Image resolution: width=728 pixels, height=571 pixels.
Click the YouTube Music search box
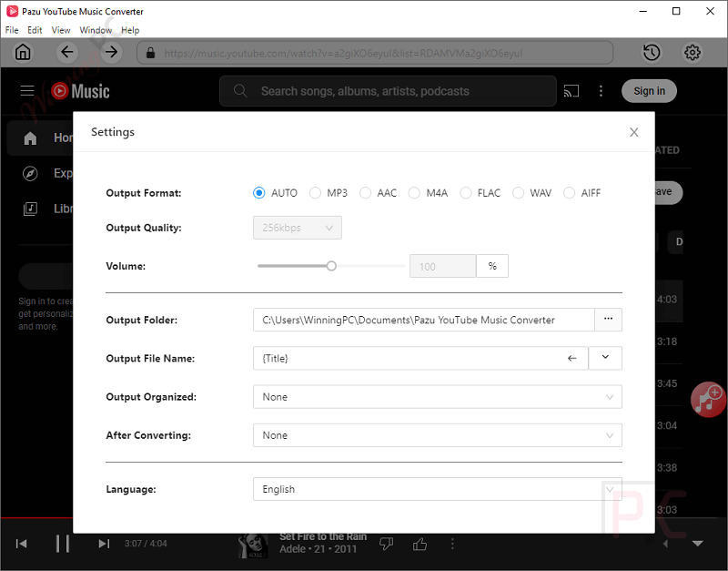388,91
